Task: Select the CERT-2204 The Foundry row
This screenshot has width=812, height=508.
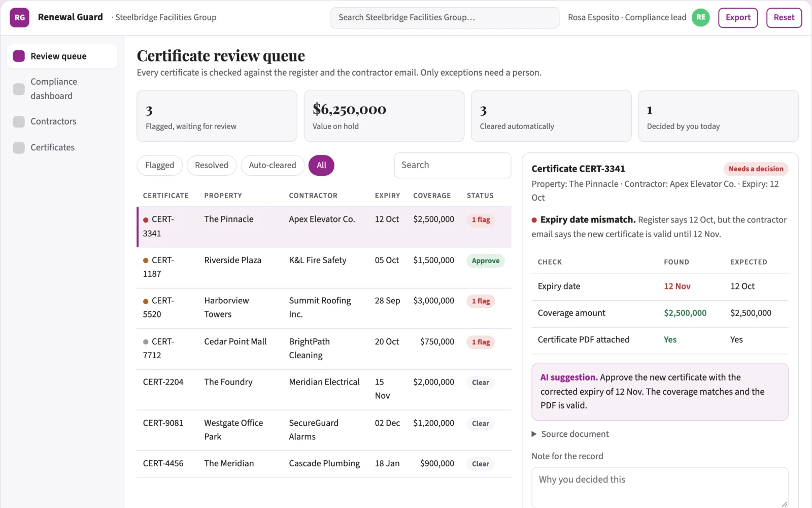Action: point(324,389)
